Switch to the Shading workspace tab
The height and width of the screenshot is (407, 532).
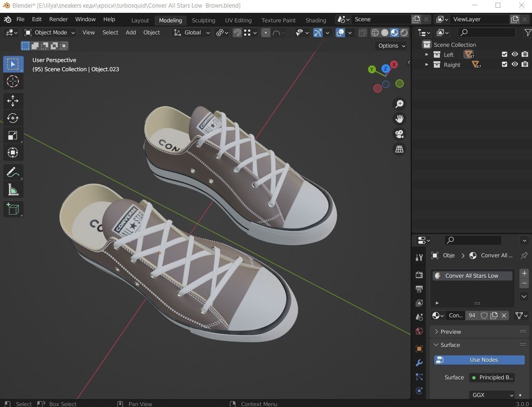pyautogui.click(x=316, y=20)
